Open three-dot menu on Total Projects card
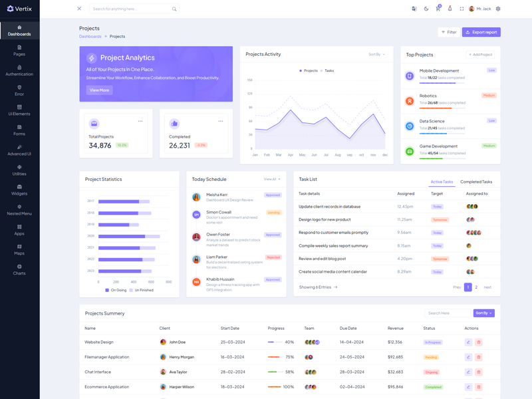532x399 pixels. pos(140,121)
